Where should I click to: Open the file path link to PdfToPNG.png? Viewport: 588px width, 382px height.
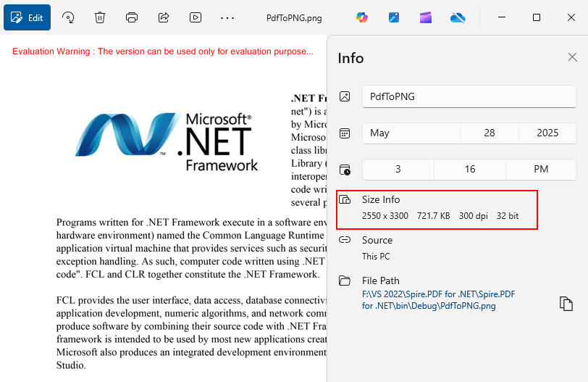point(438,300)
